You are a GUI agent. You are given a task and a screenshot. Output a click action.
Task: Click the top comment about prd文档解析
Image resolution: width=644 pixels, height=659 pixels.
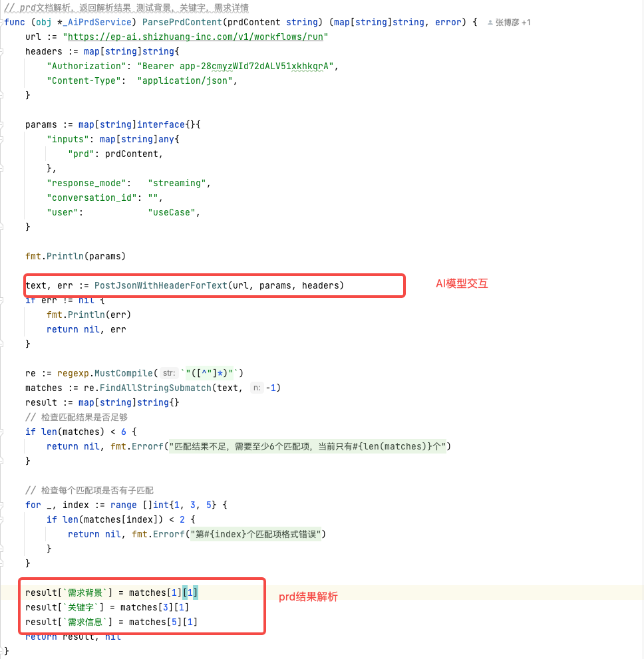coord(126,7)
